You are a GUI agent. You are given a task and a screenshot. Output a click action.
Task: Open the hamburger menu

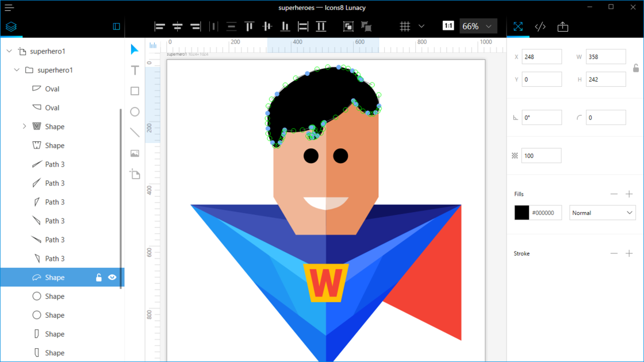pos(9,7)
